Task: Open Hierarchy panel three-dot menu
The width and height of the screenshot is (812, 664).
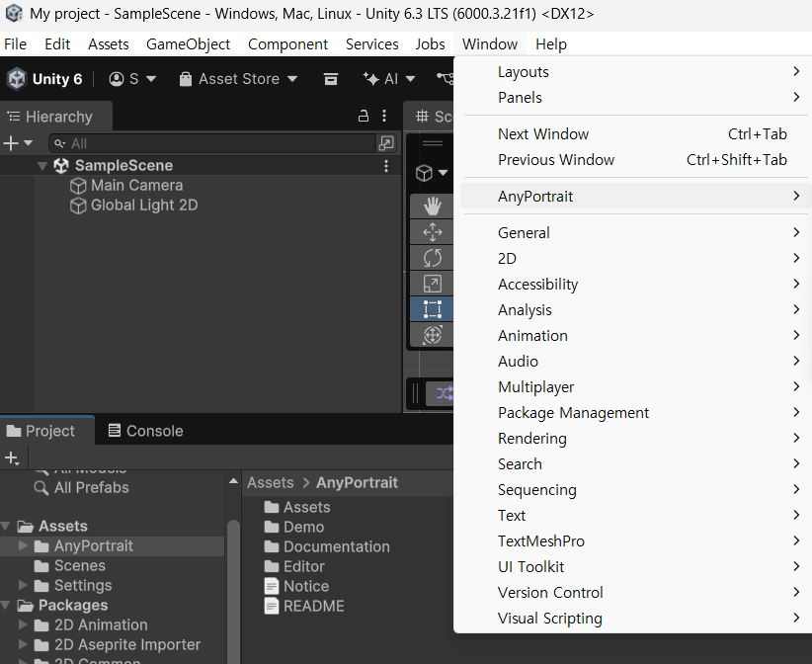Action: coord(384,116)
